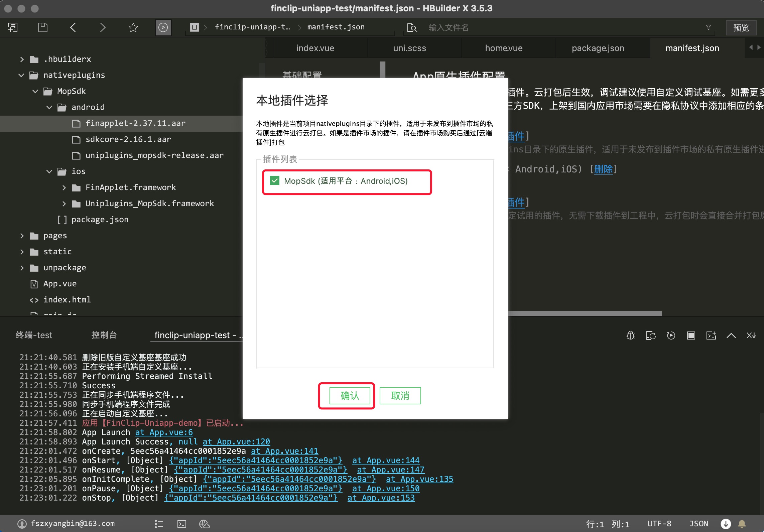This screenshot has width=764, height=532.
Task: Collapse the ios folder
Action: tap(49, 171)
